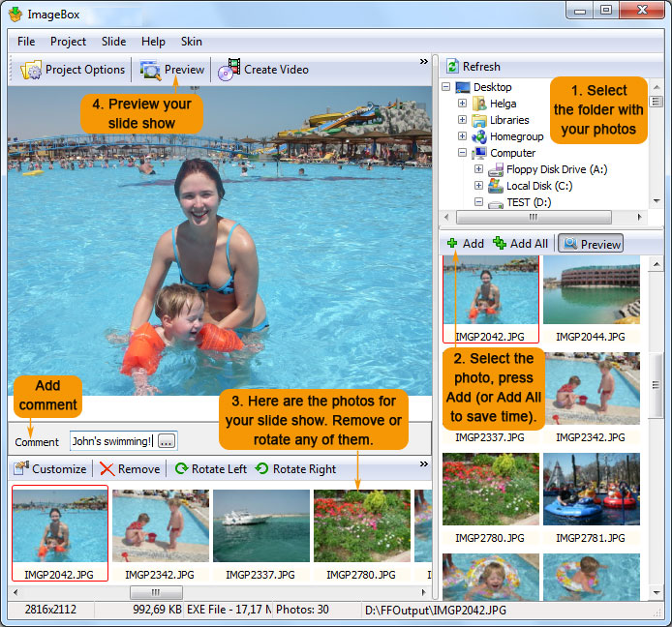Open the Skin menu
The image size is (672, 627).
pyautogui.click(x=191, y=42)
